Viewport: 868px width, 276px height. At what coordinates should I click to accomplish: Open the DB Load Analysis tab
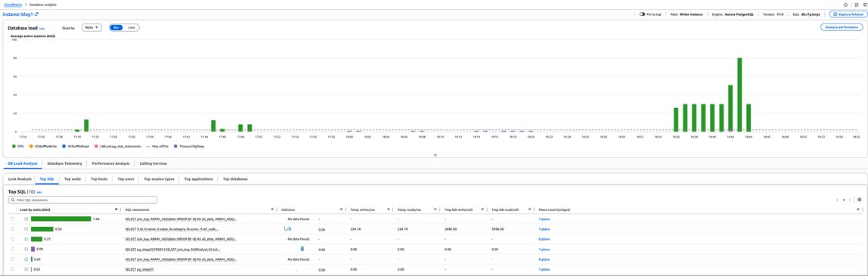22,164
